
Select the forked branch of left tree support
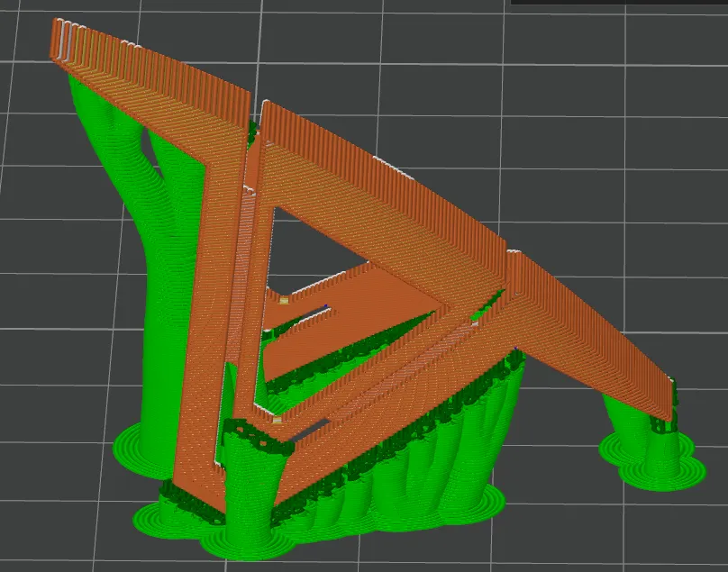(x=149, y=135)
